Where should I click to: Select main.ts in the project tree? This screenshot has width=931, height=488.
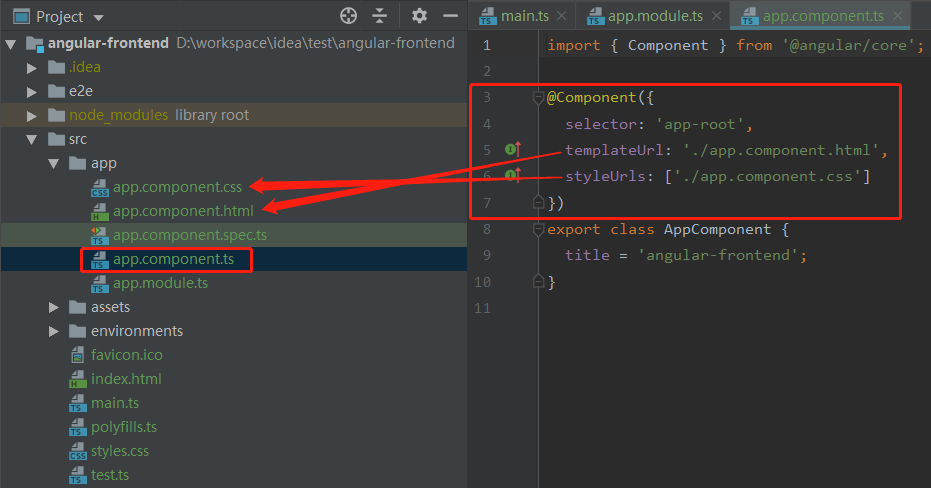pos(115,403)
